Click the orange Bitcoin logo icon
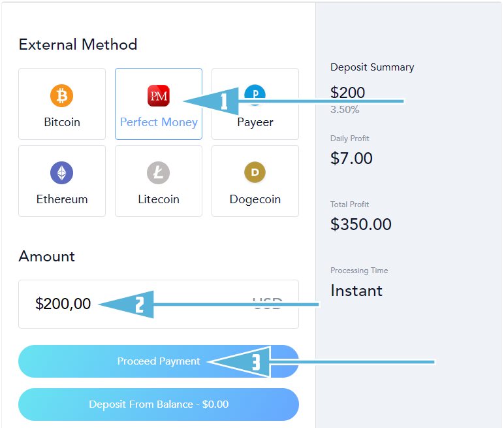This screenshot has height=428, width=504. (62, 95)
